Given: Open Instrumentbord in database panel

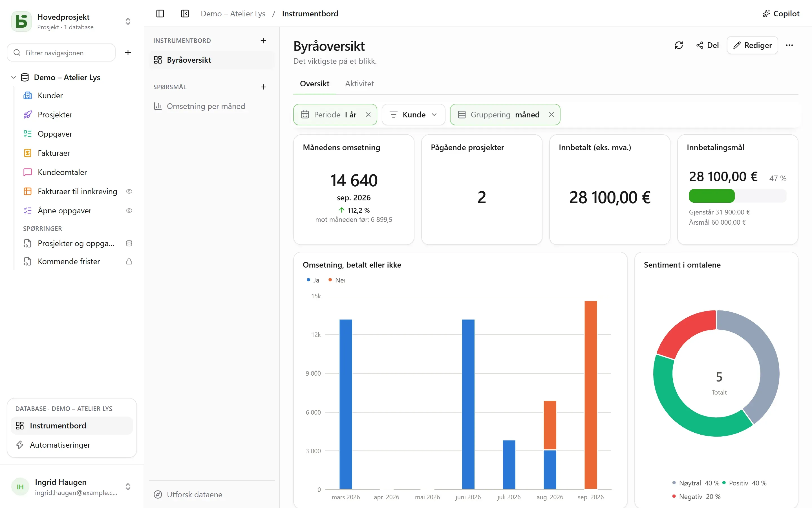Looking at the screenshot, I should tap(72, 425).
